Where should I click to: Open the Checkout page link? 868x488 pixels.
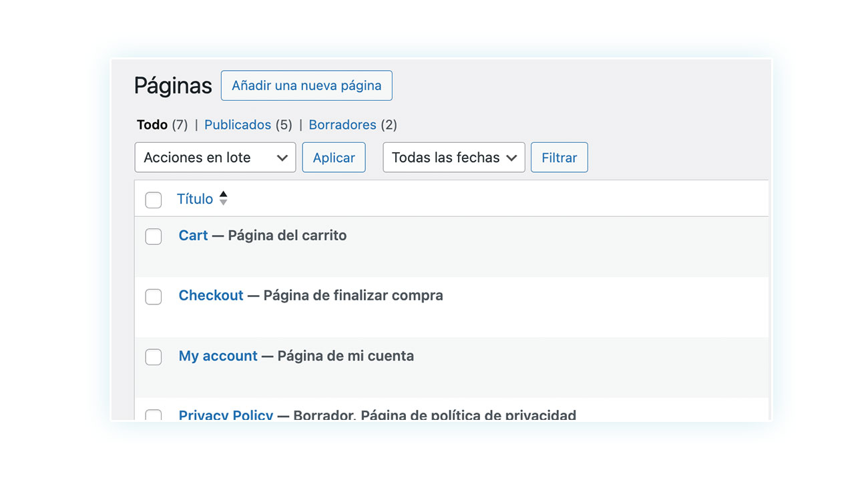(x=211, y=295)
